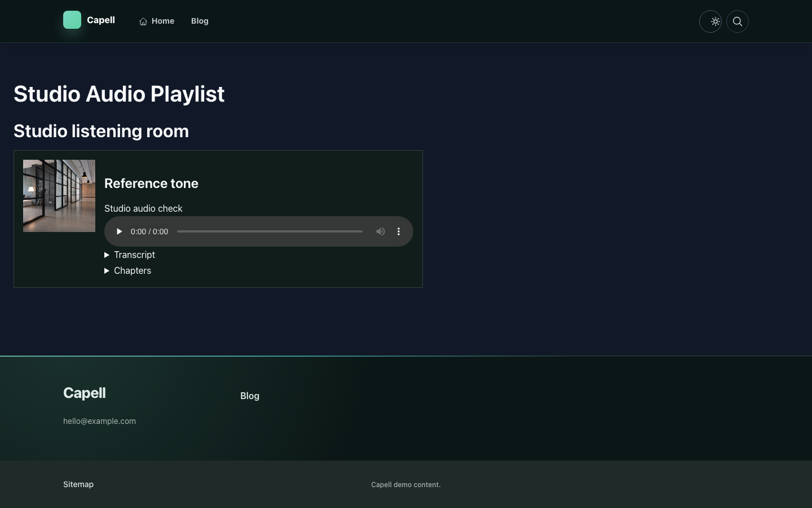Screen dimensions: 812x508
Task: Click the Studio listening room heading
Action: (x=101, y=131)
